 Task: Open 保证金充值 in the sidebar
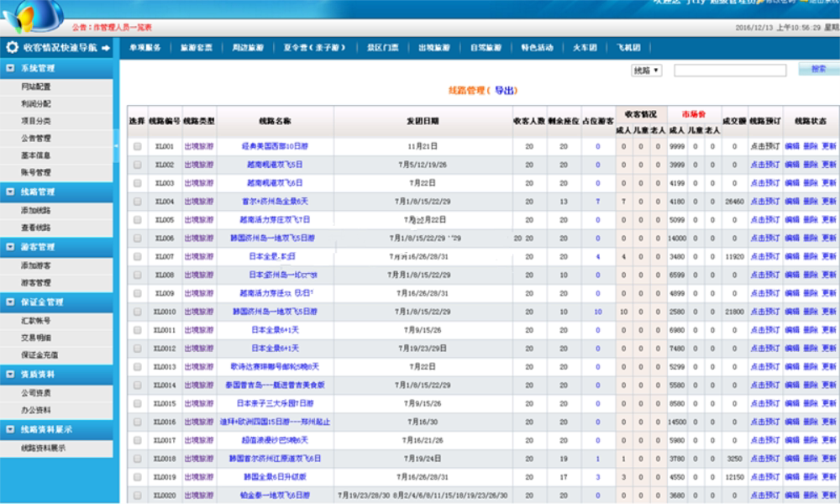(x=39, y=355)
